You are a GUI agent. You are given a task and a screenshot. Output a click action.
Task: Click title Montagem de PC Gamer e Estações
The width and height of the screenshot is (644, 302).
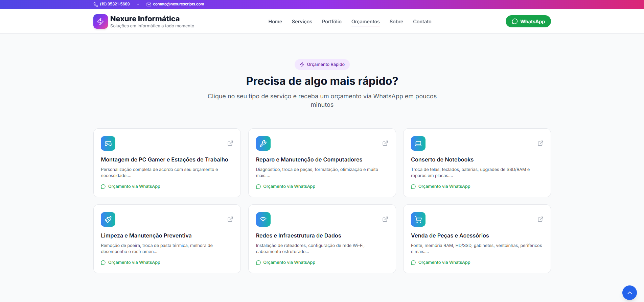coord(164,160)
